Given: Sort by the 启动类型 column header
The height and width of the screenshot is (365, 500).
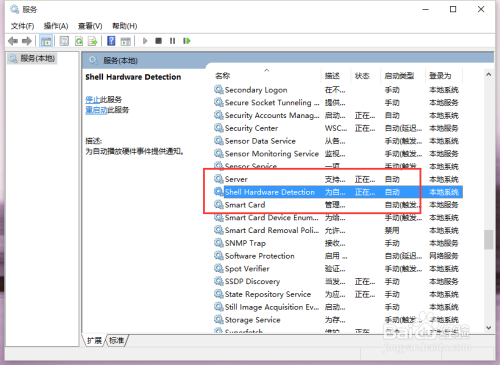Looking at the screenshot, I should point(399,76).
